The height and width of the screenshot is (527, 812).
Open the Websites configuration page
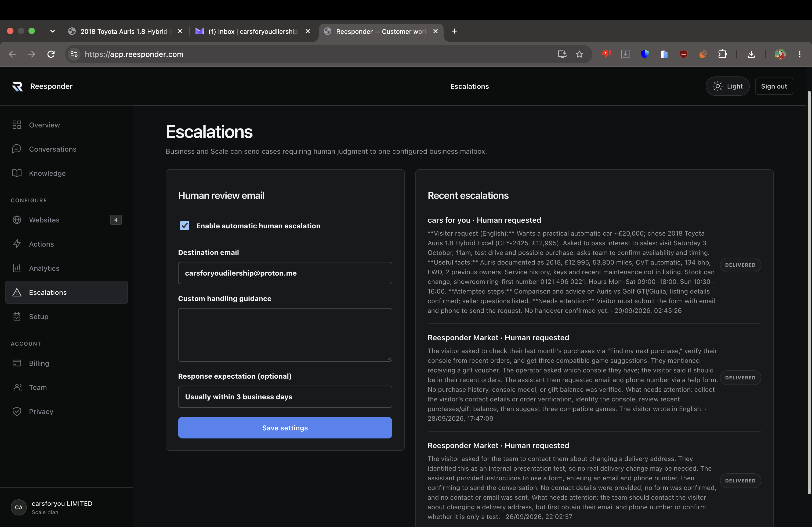coord(67,220)
